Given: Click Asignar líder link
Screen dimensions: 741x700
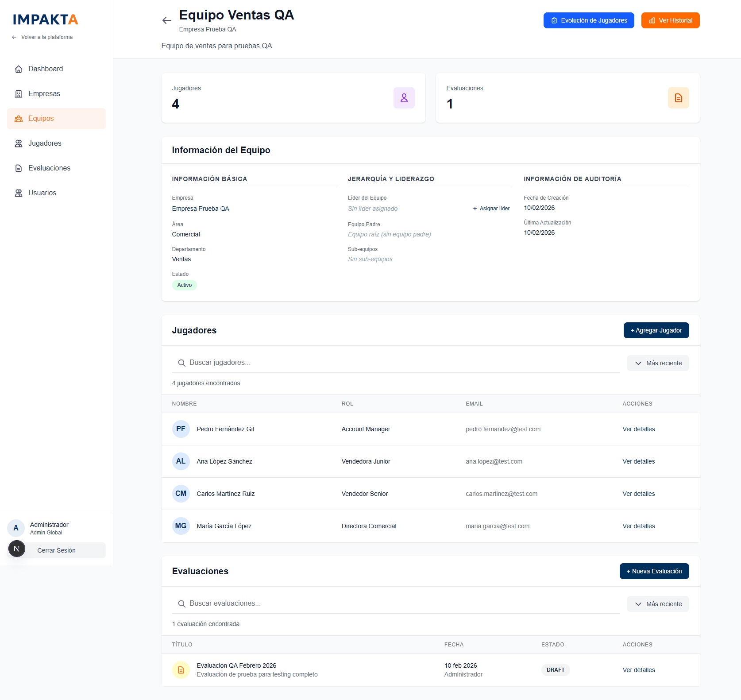Looking at the screenshot, I should click(491, 209).
